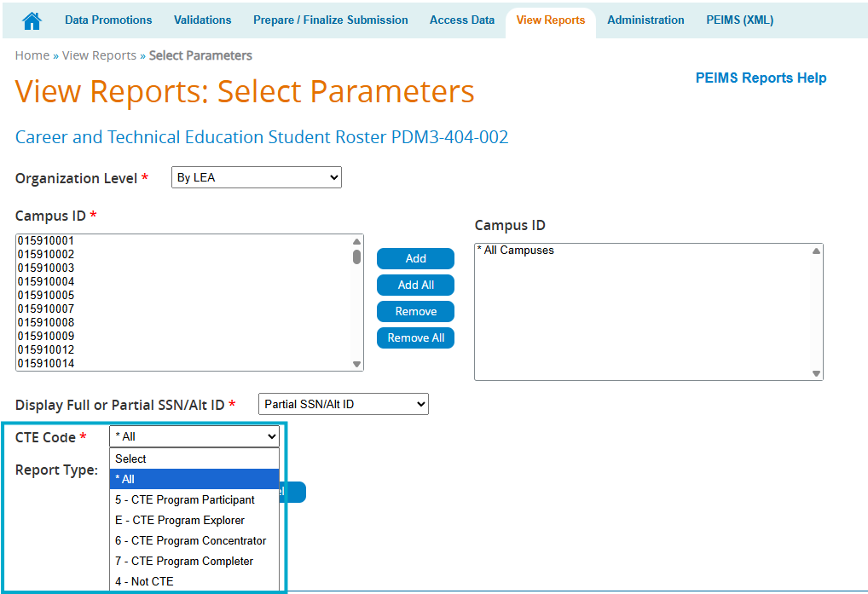The image size is (868, 594).
Task: Click the Remove All button
Action: coord(415,337)
